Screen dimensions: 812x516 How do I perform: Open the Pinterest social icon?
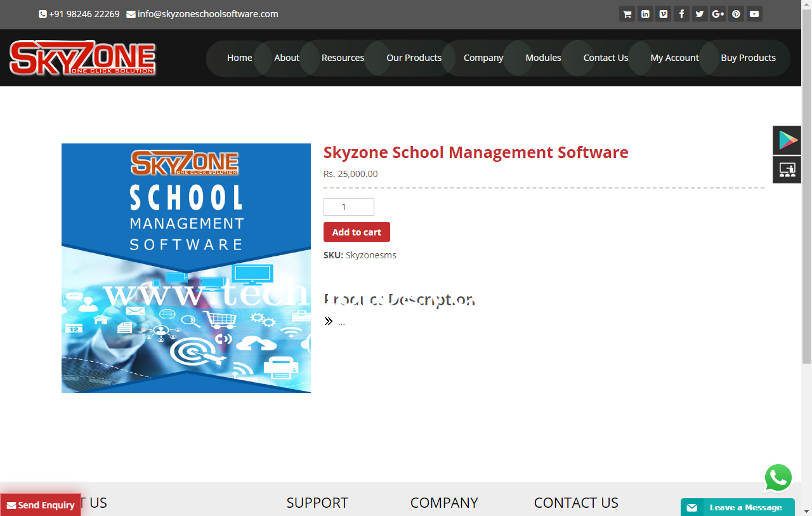click(x=736, y=14)
